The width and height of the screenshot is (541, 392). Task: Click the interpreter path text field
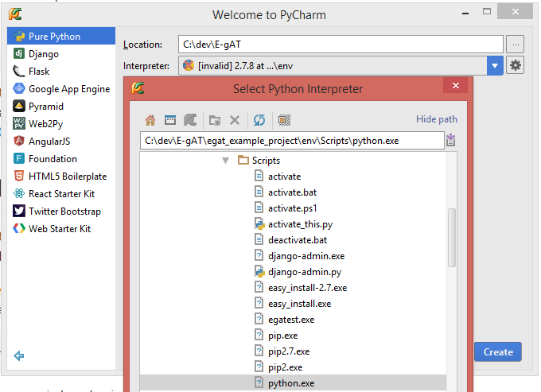292,141
